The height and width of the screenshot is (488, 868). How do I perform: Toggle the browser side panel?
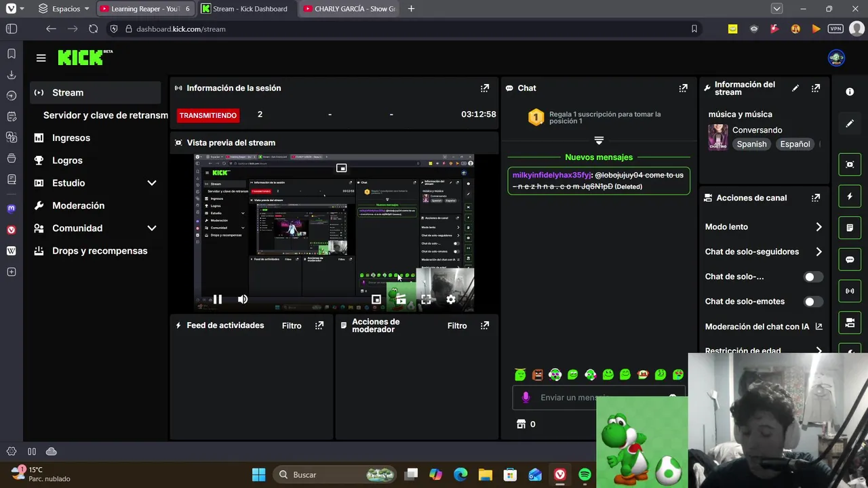coord(12,28)
